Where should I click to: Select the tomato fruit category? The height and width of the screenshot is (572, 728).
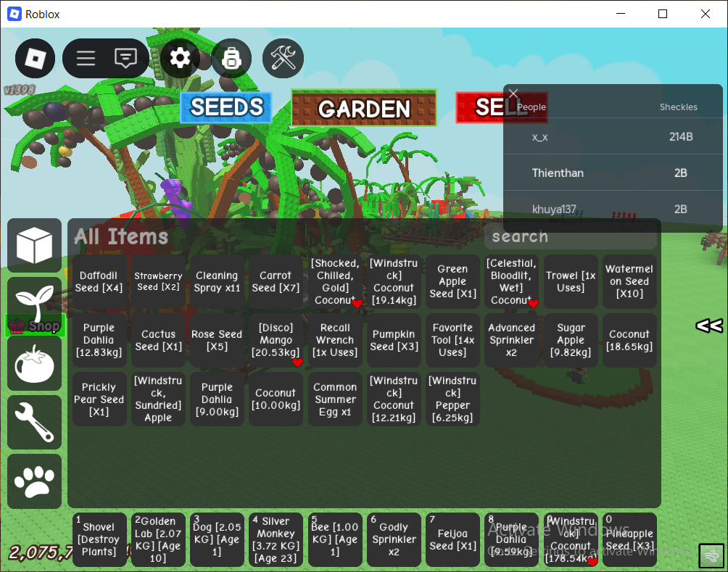pyautogui.click(x=34, y=363)
